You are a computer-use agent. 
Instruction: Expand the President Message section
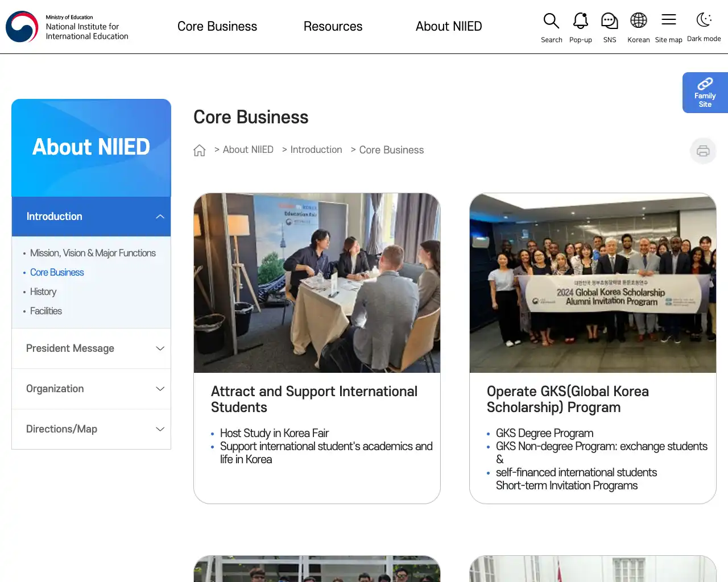pos(91,348)
